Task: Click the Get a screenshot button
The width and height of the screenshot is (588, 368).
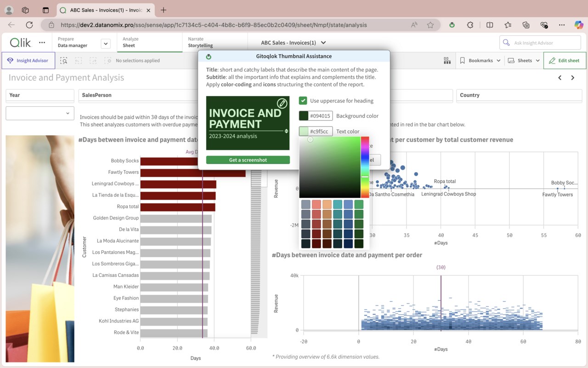Action: (248, 160)
